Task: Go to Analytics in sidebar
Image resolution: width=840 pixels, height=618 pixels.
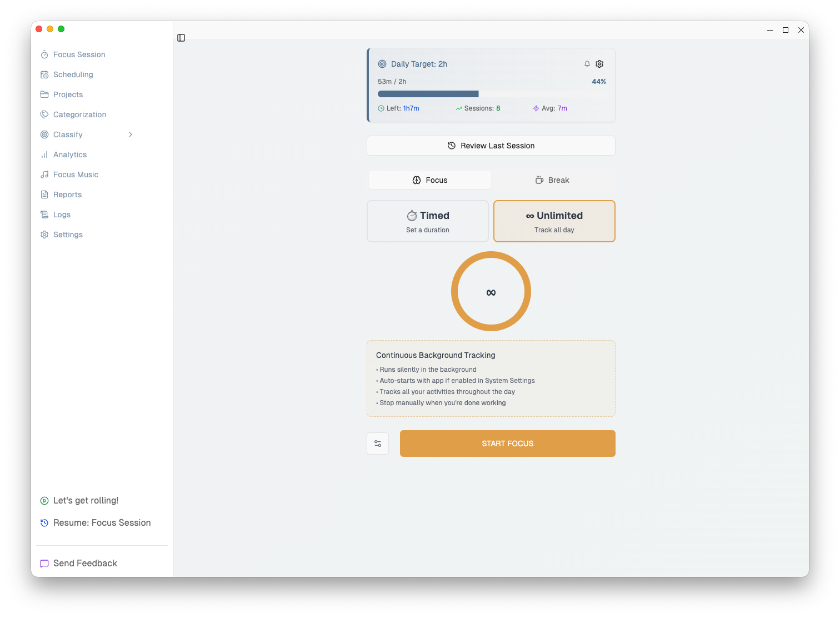Action: (x=70, y=154)
